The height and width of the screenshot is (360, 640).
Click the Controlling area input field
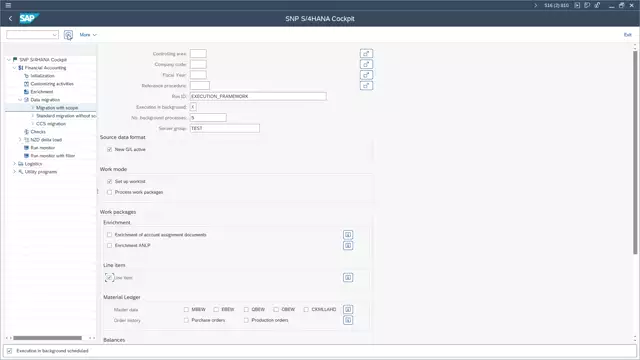pyautogui.click(x=198, y=53)
